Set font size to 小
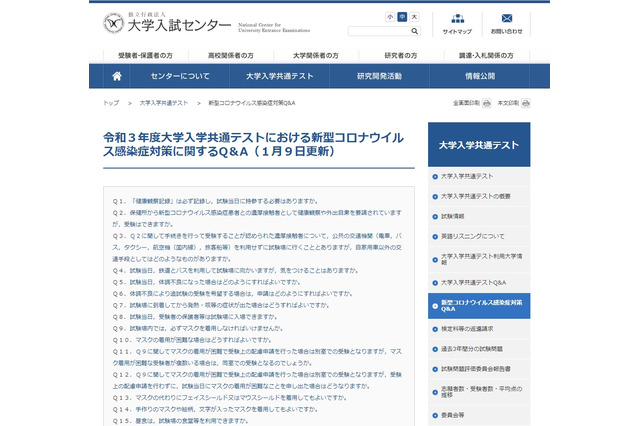Image resolution: width=640 pixels, height=426 pixels. click(x=390, y=17)
